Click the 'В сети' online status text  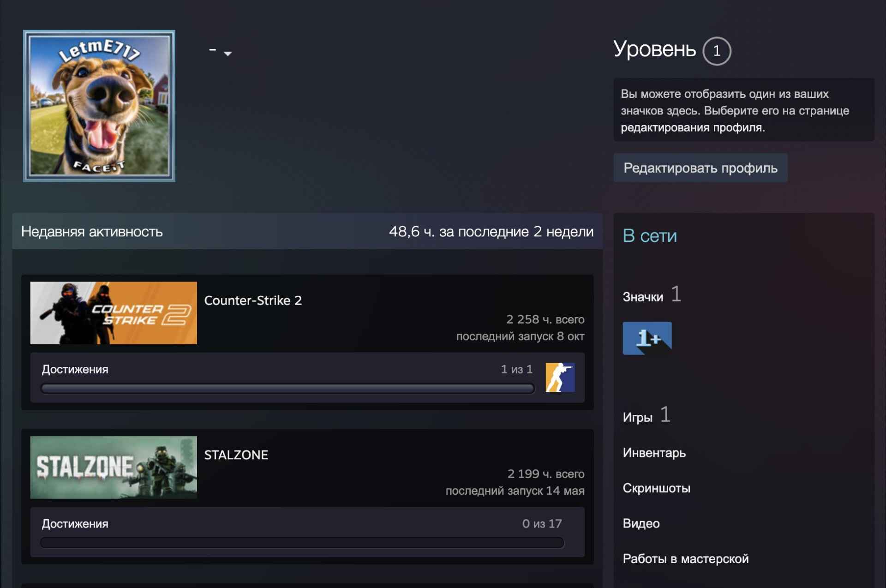click(649, 236)
